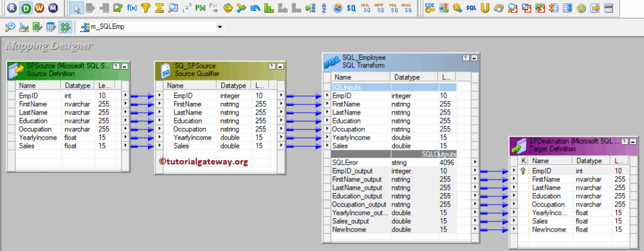Image resolution: width=644 pixels, height=251 pixels.
Task: Add a Union (U) transformation
Action: pyautogui.click(x=485, y=7)
